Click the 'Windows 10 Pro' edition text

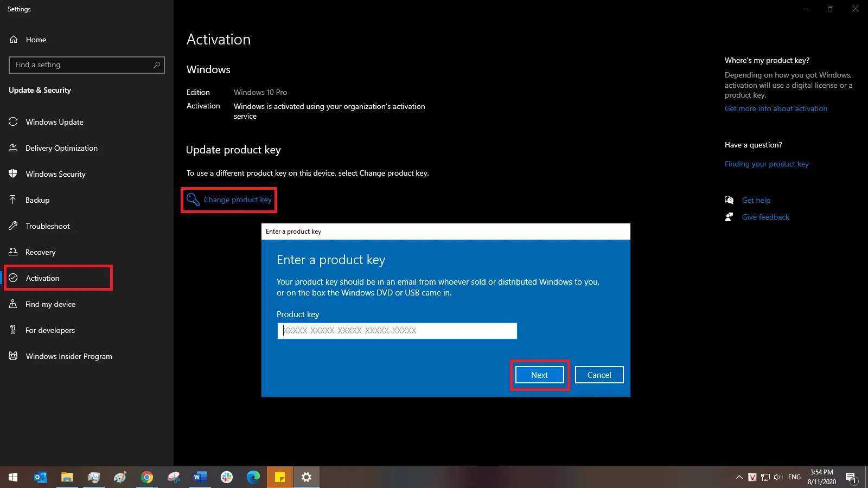[260, 92]
